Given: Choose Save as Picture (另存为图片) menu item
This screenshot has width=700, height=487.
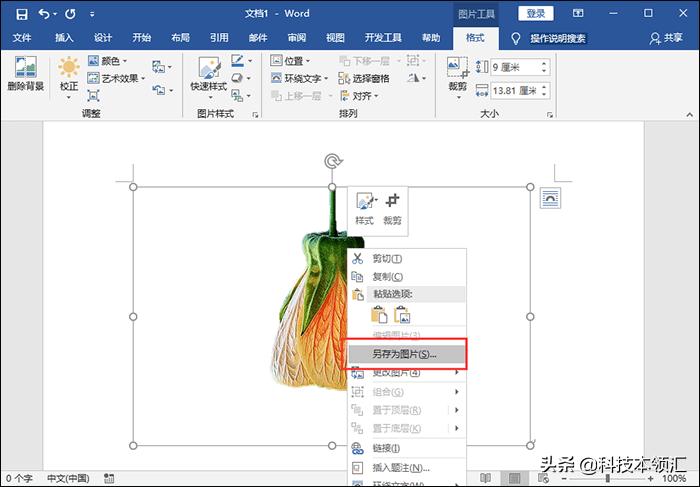Looking at the screenshot, I should tap(405, 354).
